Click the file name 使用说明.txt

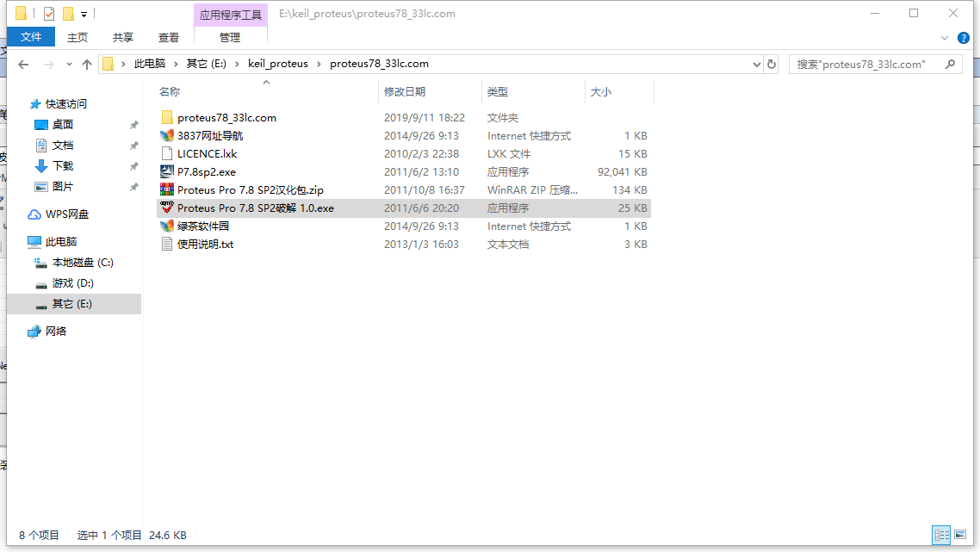(205, 245)
